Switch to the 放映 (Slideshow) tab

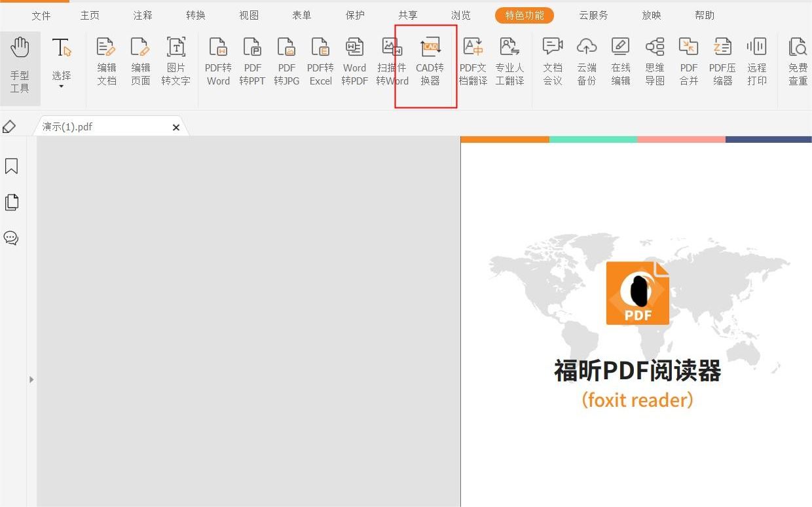click(x=652, y=15)
